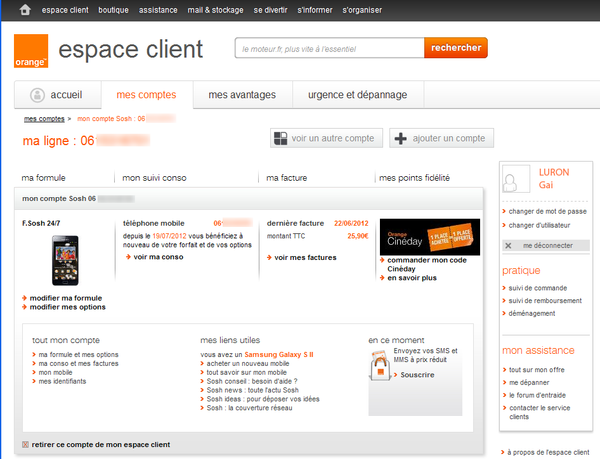
Task: Click ajouter un compte button
Action: [x=442, y=138]
